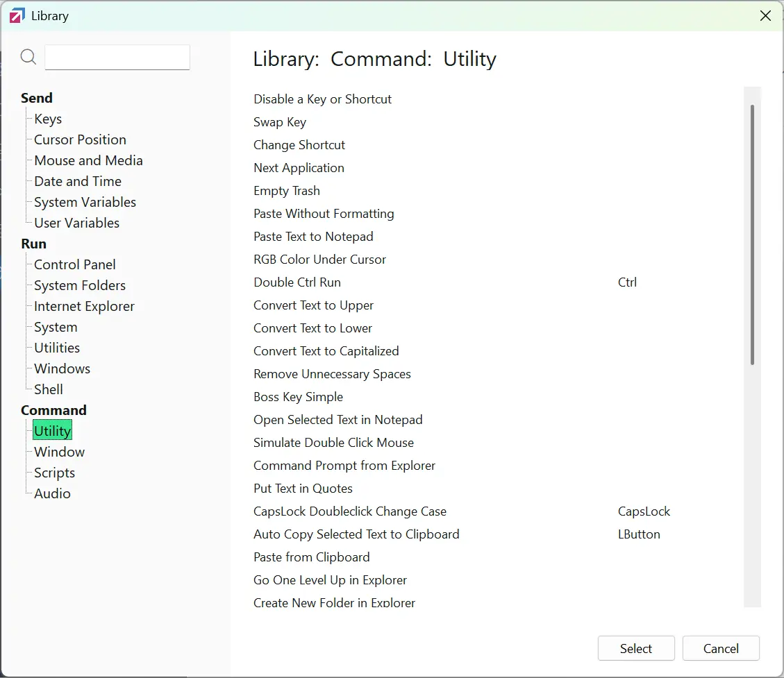Select highlighted Utility under Command
The height and width of the screenshot is (678, 784).
(53, 431)
